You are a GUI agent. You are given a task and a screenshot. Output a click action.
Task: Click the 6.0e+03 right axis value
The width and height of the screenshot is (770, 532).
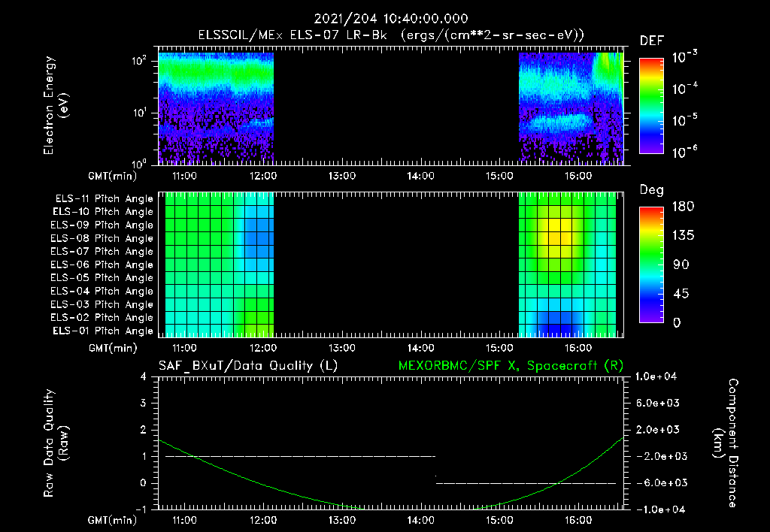pos(657,403)
